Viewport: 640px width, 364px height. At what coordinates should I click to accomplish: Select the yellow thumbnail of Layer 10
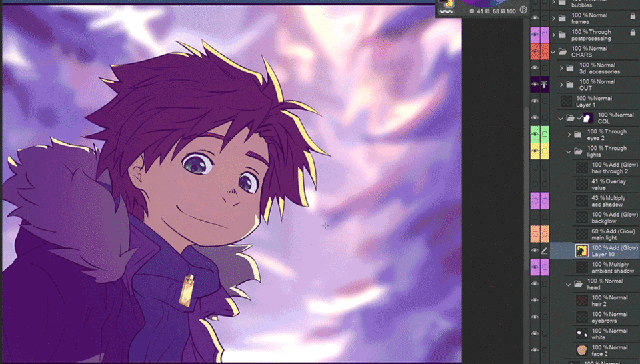tap(581, 251)
